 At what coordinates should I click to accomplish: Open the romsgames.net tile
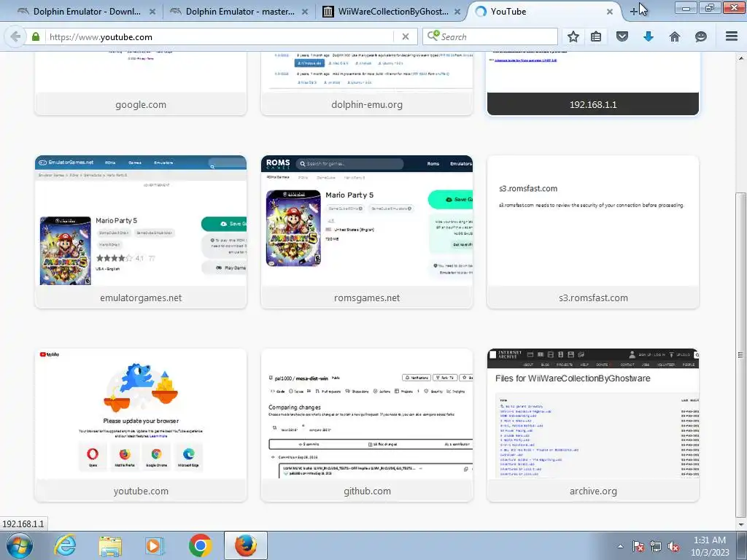pyautogui.click(x=367, y=232)
